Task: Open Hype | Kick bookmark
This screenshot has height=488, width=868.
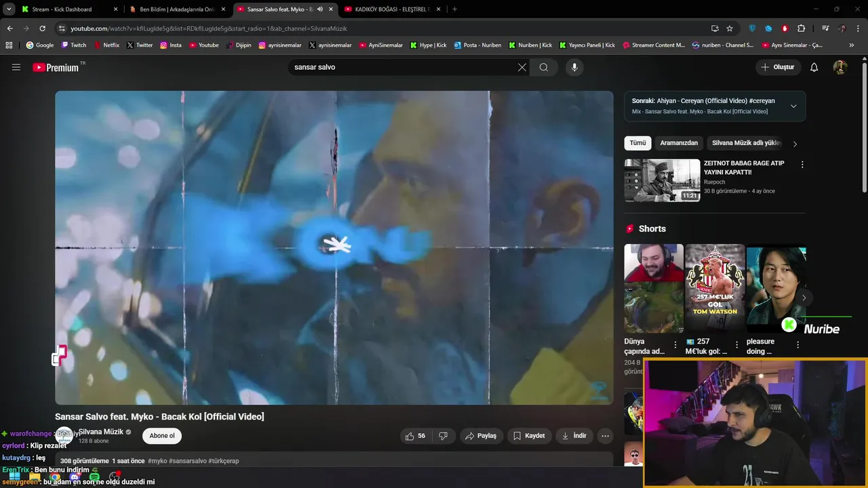Action: pyautogui.click(x=428, y=45)
